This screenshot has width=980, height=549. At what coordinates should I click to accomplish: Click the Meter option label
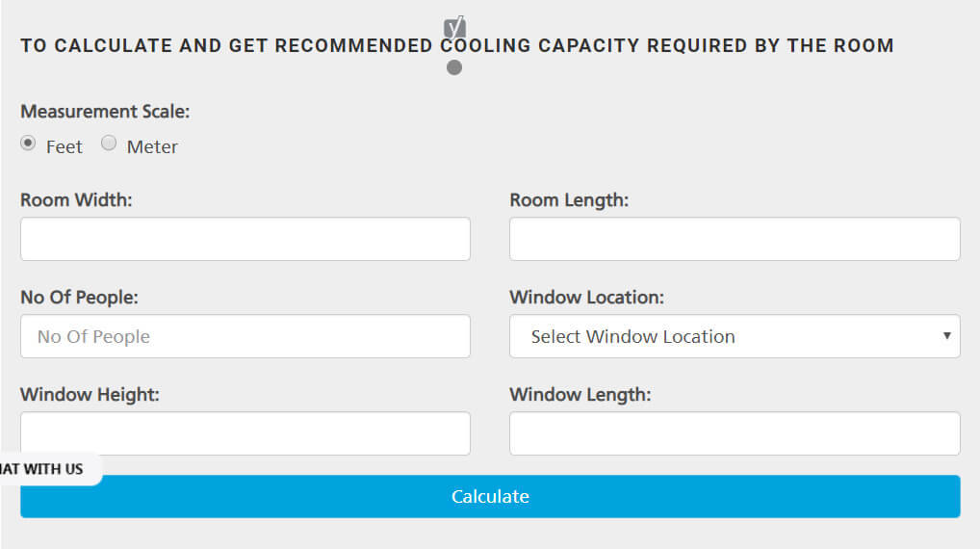click(152, 146)
